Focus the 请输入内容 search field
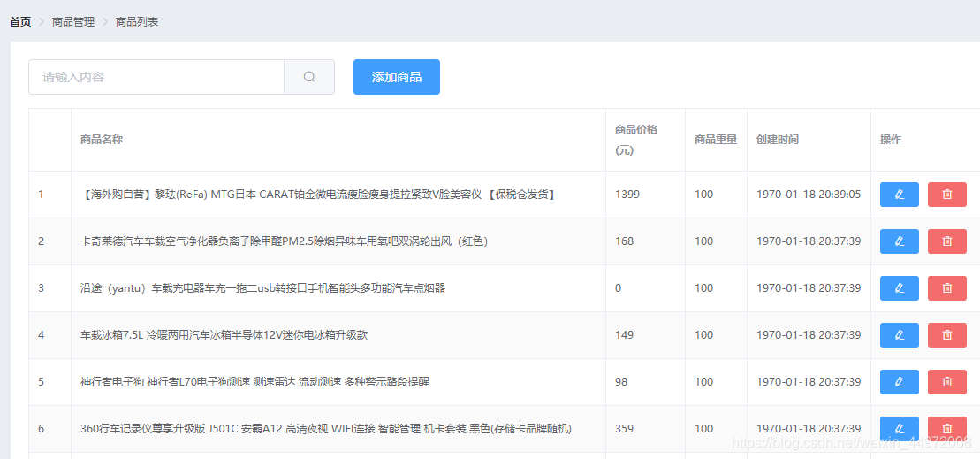Screen dimensions: 980x459 point(156,77)
